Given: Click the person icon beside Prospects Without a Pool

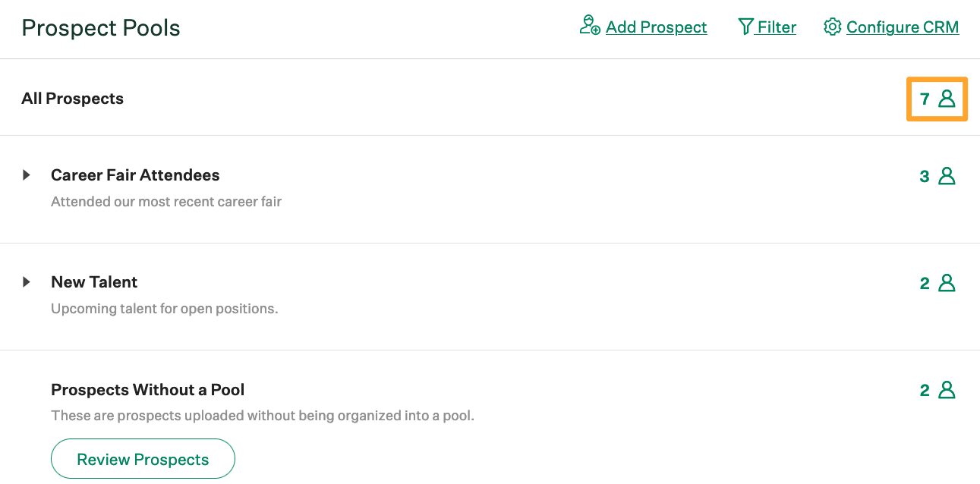Looking at the screenshot, I should click(947, 389).
